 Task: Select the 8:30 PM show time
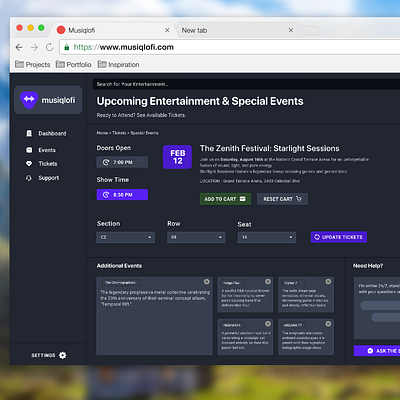122,195
